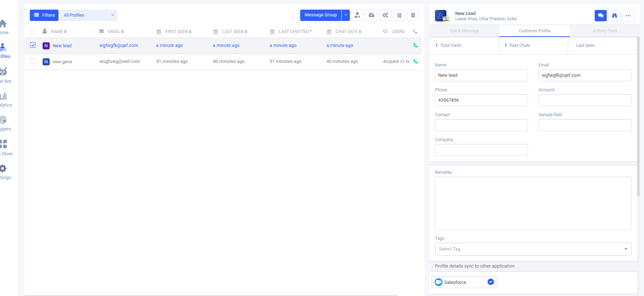
Task: Toggle the Salesforce sync checkmark
Action: pyautogui.click(x=490, y=282)
